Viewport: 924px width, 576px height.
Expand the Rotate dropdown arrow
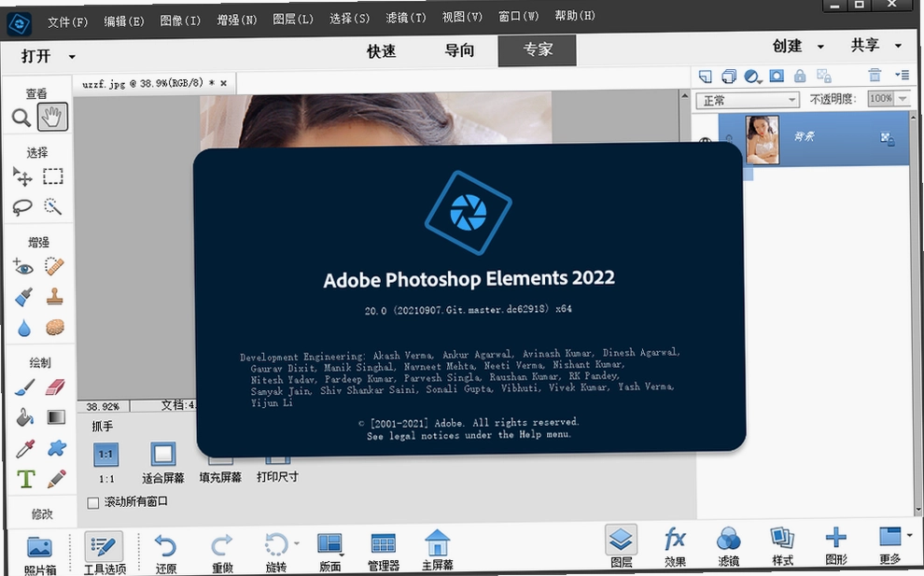pyautogui.click(x=297, y=543)
